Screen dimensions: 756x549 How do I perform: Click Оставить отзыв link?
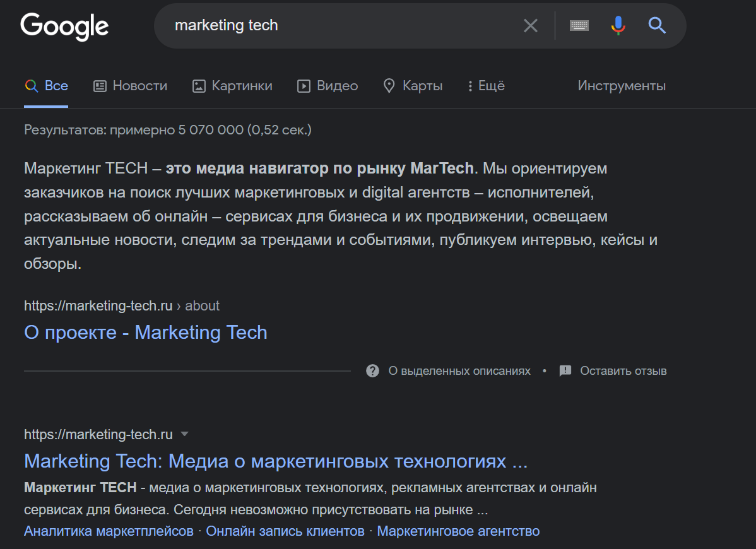[623, 370]
